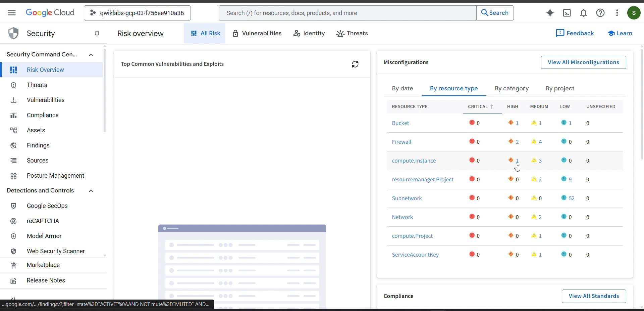Open compute.Project resource type link
Viewport: 644px width, 311px height.
click(412, 236)
